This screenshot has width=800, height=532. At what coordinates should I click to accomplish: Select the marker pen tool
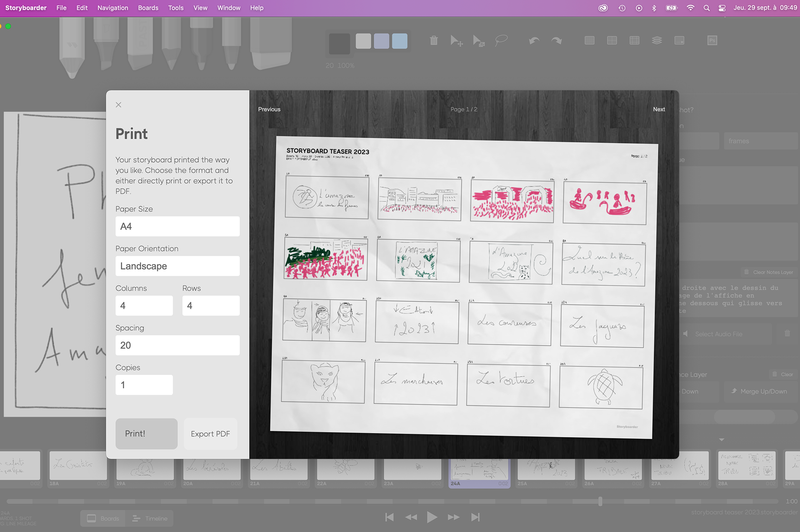(x=202, y=44)
